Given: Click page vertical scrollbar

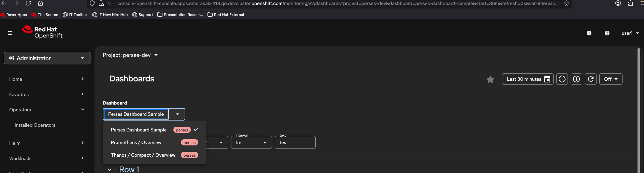Looking at the screenshot, I should pyautogui.click(x=639, y=110).
